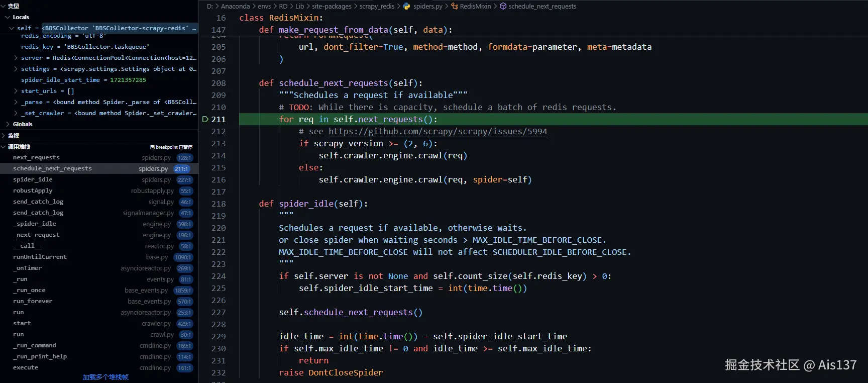
Task: Select runUntilCurrent stack frame
Action: pos(99,257)
